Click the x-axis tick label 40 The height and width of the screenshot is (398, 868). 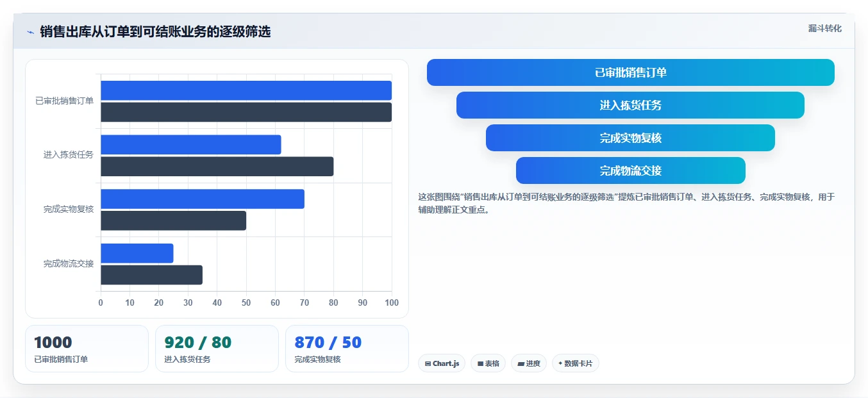click(217, 303)
